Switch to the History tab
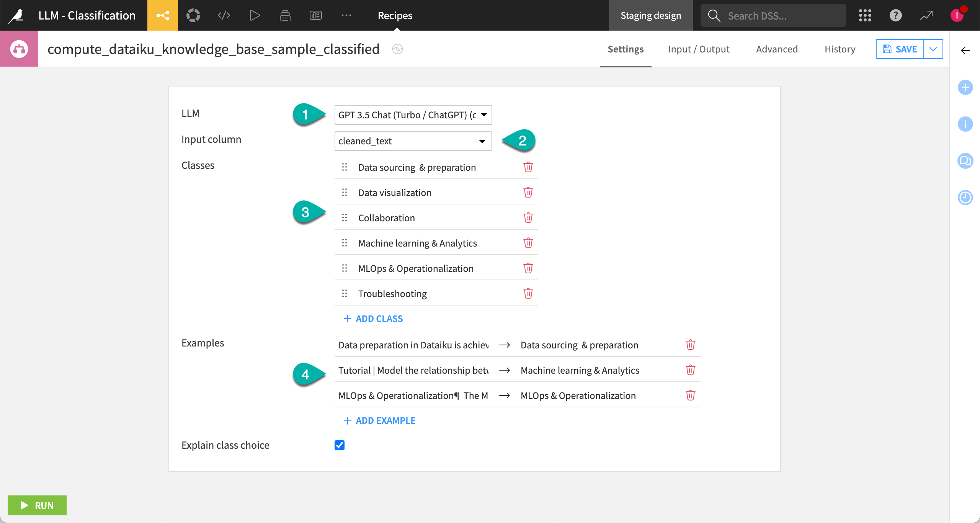 tap(840, 49)
